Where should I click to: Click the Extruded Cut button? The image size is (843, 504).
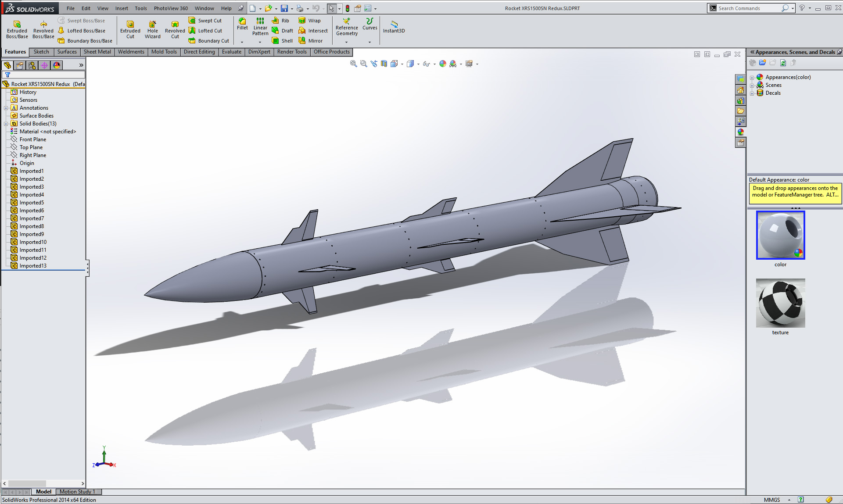tap(130, 29)
